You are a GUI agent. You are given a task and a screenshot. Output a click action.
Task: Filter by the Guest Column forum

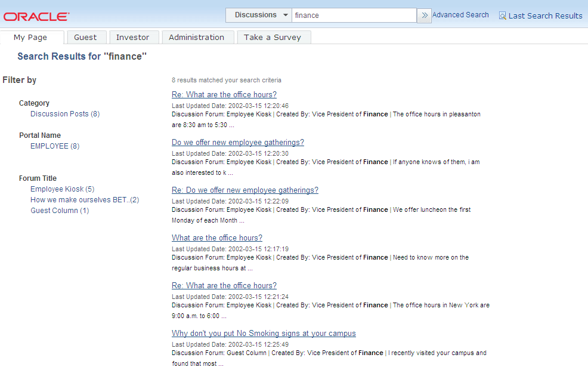59,210
